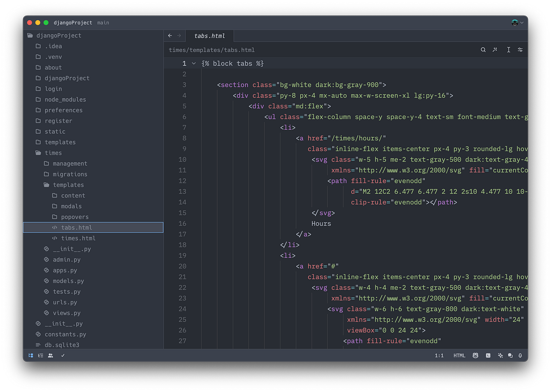Click the 1:1 caret position indicator
Screen dimensions: 551x392
tap(439, 355)
